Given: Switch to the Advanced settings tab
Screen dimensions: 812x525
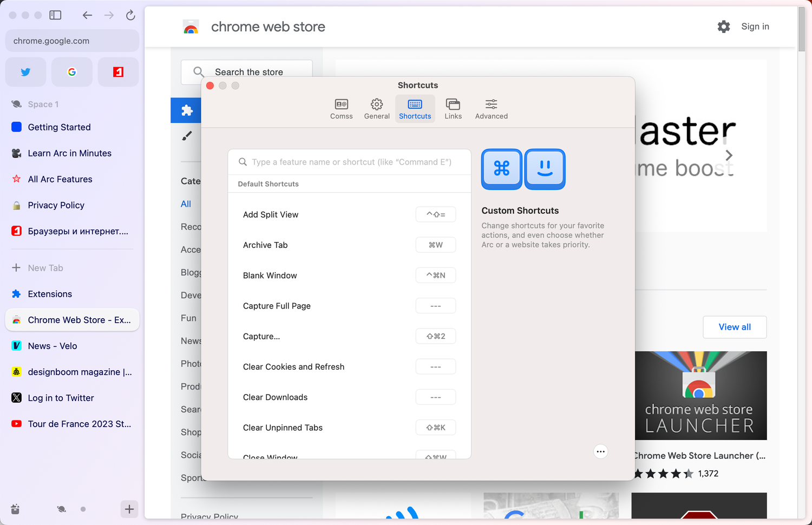Looking at the screenshot, I should coord(492,109).
